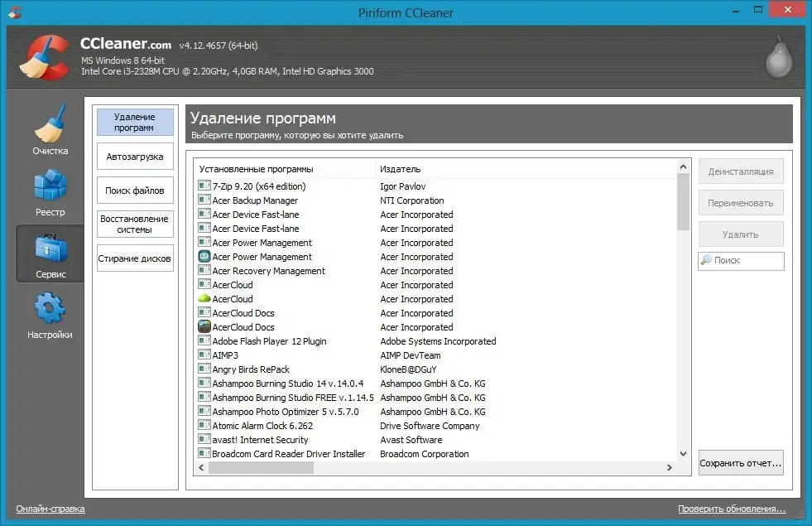Open the Реестр registry section

pyautogui.click(x=50, y=193)
